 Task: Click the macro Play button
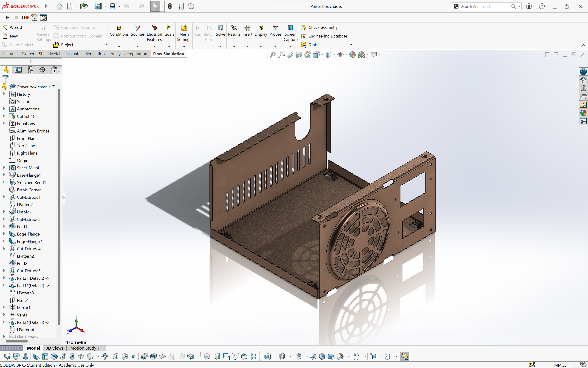click(7, 17)
